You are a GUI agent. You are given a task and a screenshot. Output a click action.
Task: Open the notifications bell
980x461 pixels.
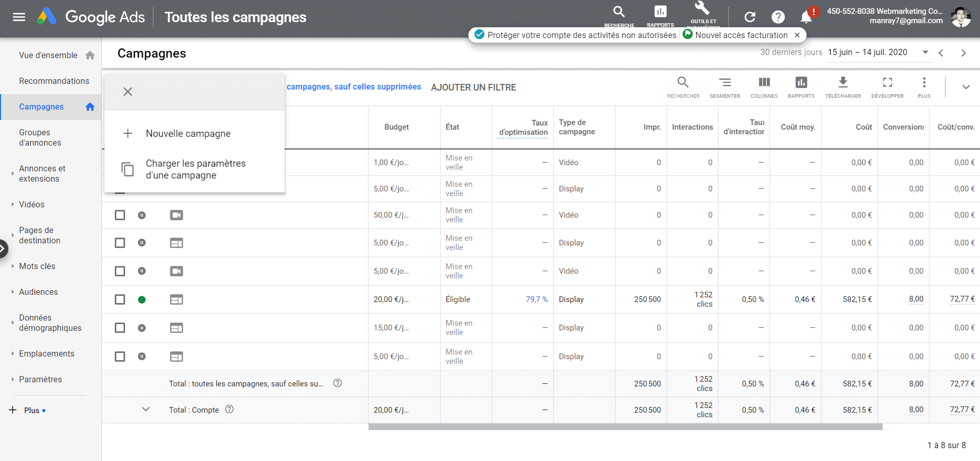click(806, 17)
